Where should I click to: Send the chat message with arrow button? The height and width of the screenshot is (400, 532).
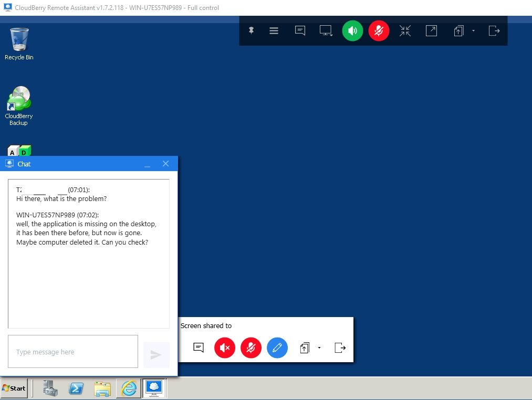[x=156, y=354]
